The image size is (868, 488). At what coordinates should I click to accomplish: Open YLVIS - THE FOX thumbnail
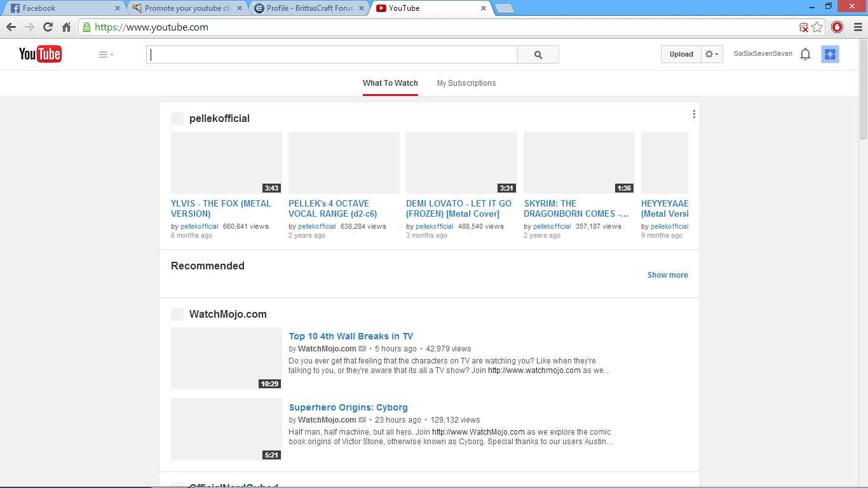click(x=226, y=163)
